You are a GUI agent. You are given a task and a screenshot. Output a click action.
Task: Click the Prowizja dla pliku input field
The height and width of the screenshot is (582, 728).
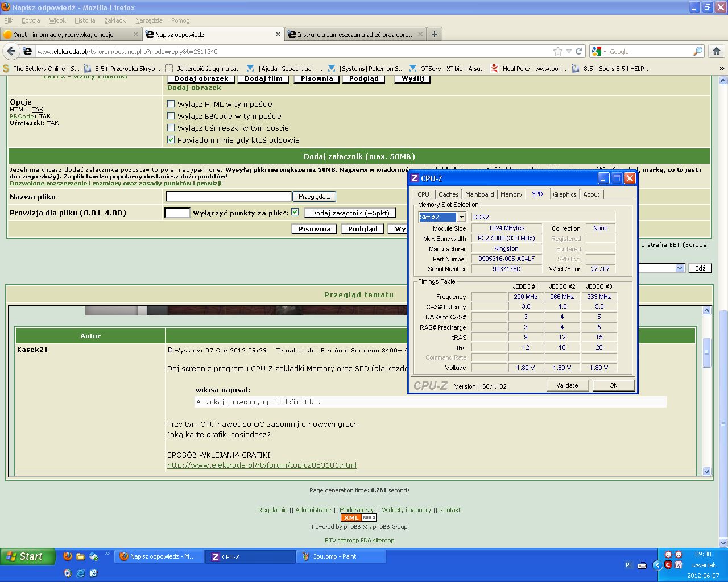pyautogui.click(x=177, y=213)
